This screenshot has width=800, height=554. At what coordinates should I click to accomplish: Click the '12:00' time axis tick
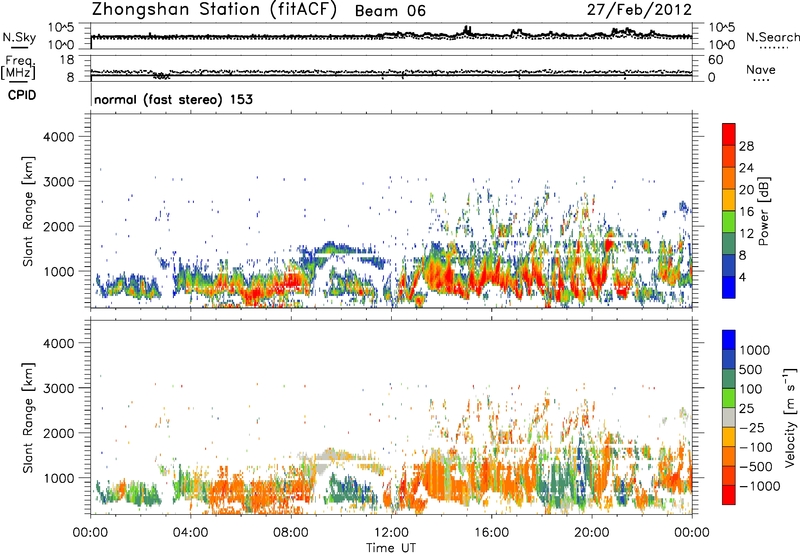pos(391,533)
